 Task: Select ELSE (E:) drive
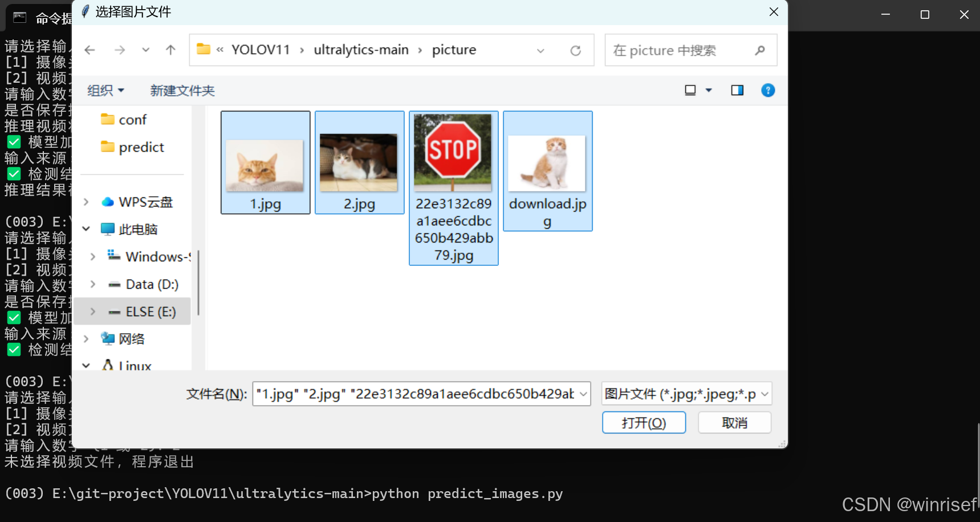point(143,311)
